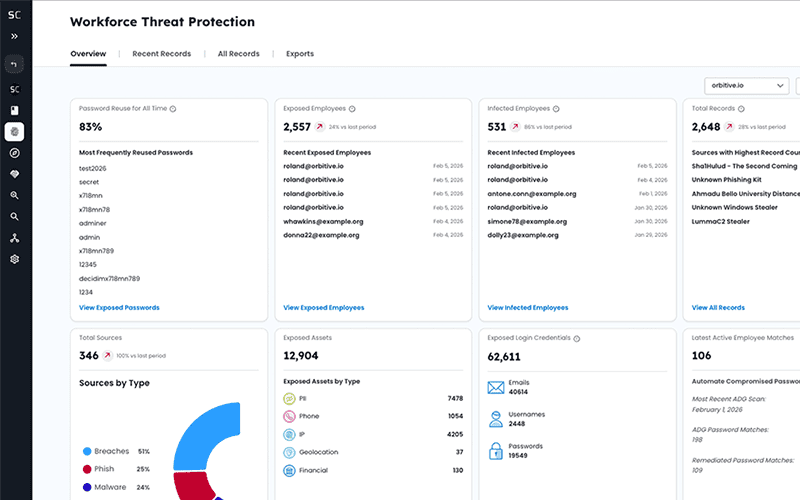Expand the sidebar with double-chevron icon
This screenshot has width=800, height=500.
[x=14, y=36]
